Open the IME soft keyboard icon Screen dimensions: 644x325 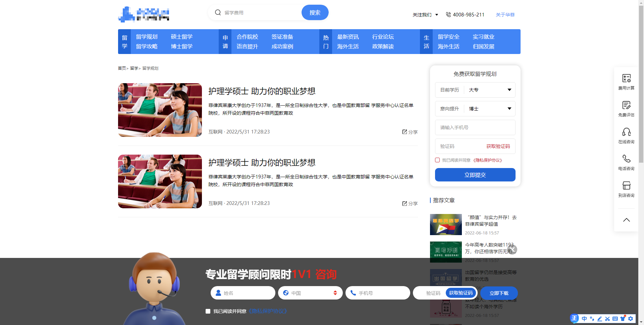pos(615,319)
